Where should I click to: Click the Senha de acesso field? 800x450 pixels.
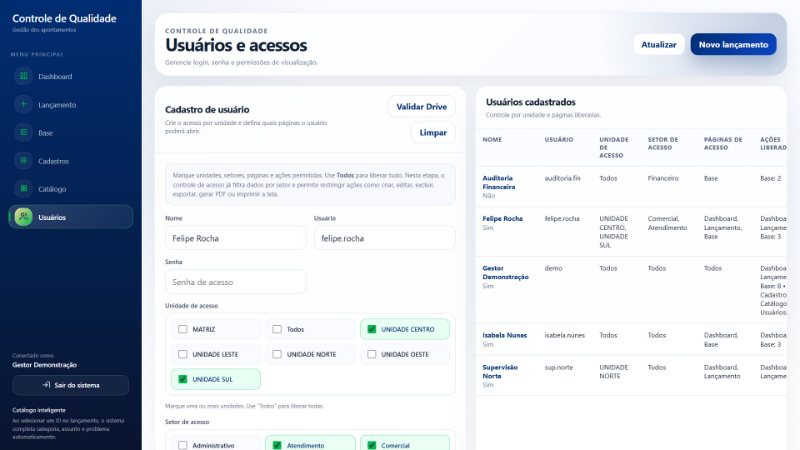click(x=236, y=282)
